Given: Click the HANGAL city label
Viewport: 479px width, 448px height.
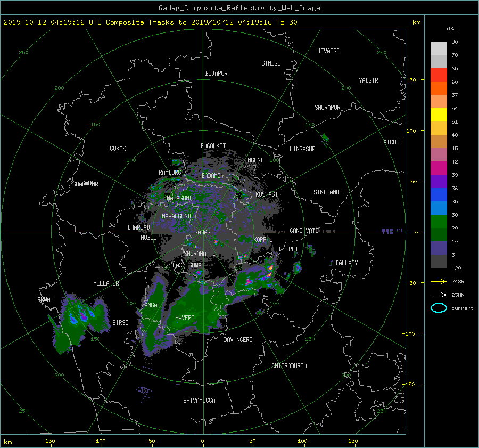Looking at the screenshot, I should (x=151, y=305).
